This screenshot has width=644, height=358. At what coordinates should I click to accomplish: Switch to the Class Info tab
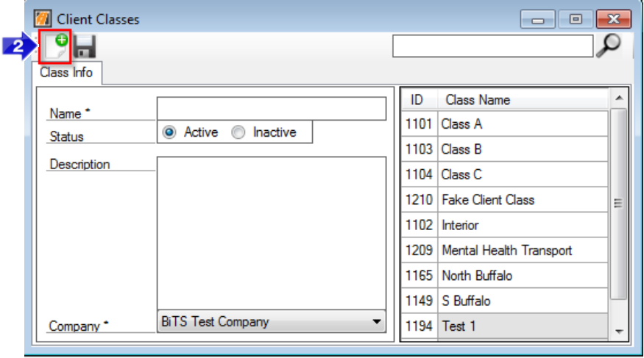pyautogui.click(x=66, y=73)
